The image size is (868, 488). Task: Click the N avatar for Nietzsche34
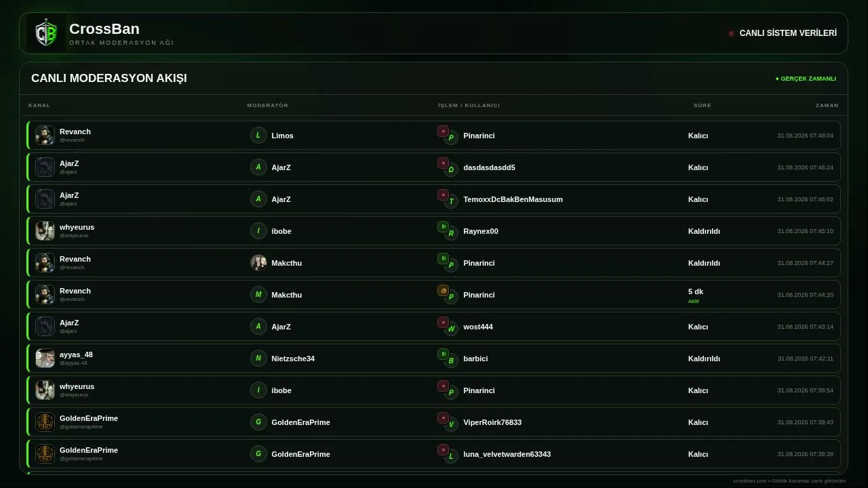(258, 359)
